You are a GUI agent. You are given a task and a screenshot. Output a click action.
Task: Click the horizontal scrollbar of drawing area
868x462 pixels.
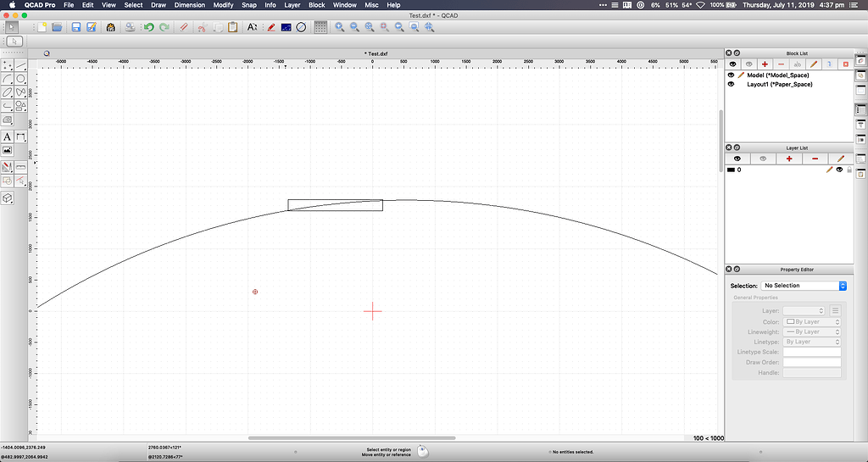click(352, 438)
